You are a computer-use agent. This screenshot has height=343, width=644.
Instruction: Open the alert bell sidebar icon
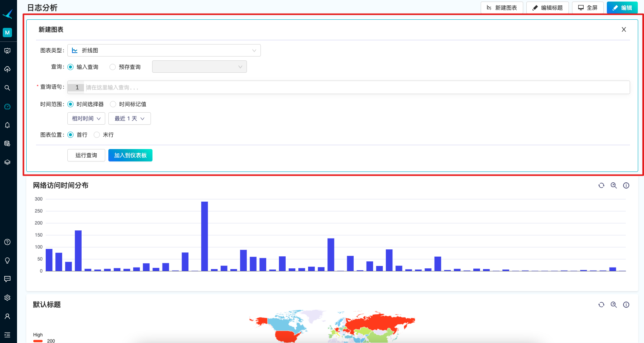7,125
